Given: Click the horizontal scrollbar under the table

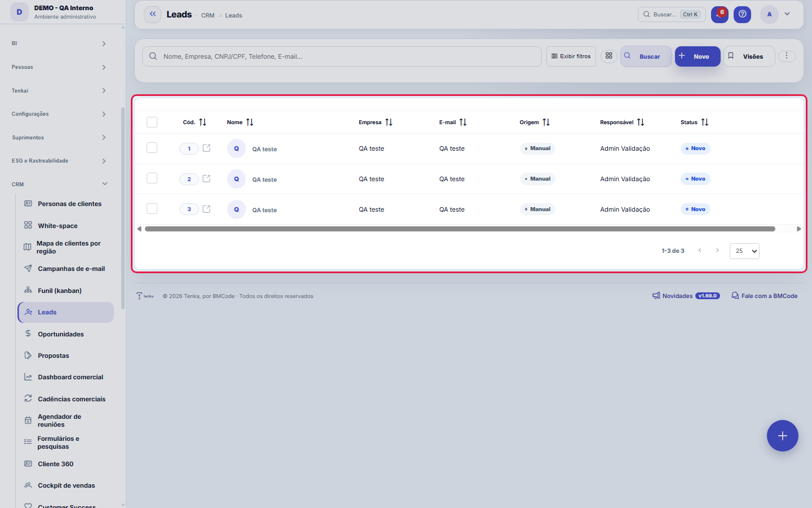Looking at the screenshot, I should pos(460,229).
